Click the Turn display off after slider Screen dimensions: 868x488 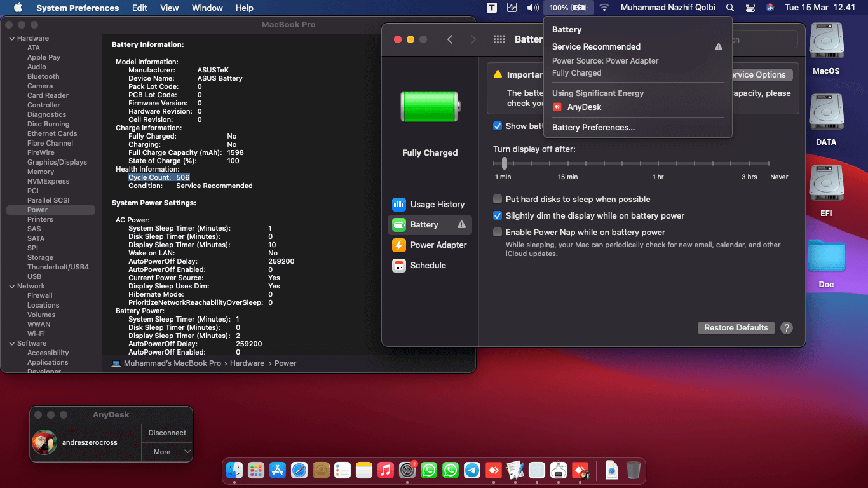click(505, 163)
